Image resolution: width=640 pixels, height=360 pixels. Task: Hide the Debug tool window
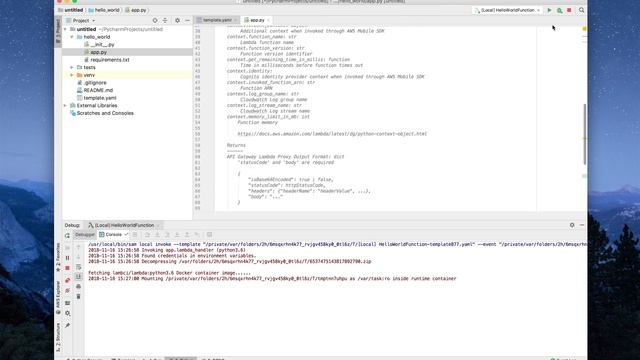(582, 225)
